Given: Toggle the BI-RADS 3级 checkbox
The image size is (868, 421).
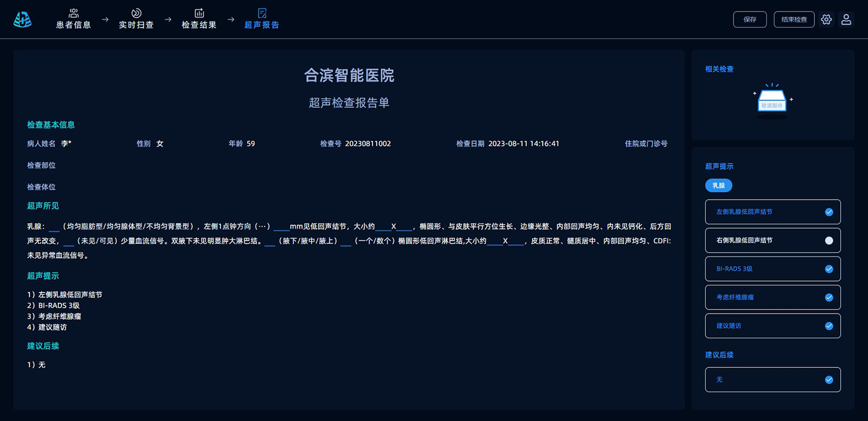Looking at the screenshot, I should [829, 269].
